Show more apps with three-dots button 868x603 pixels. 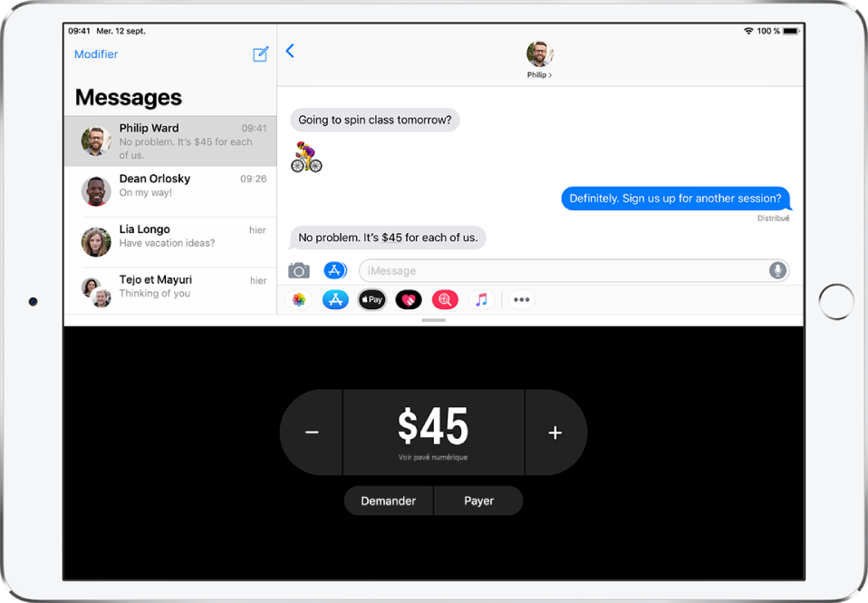(x=522, y=300)
